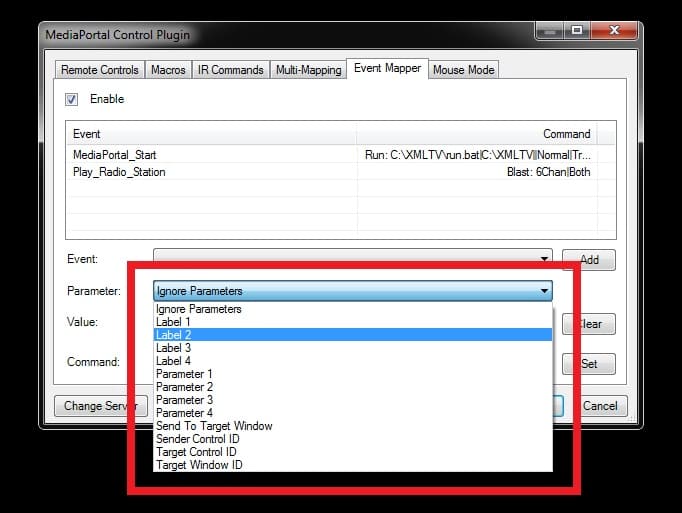
Task: Switch to the Remote Controls tab
Action: coord(99,70)
